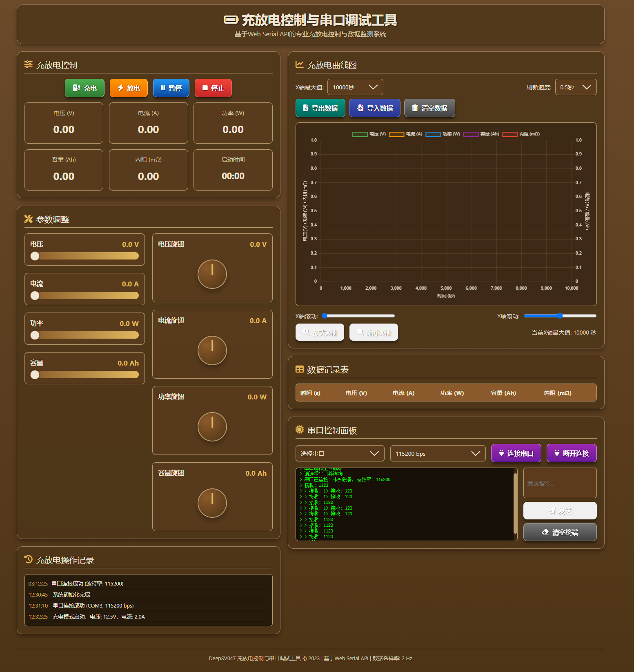Image resolution: width=634 pixels, height=672 pixels.
Task: Export data using the 导出数据 button
Action: point(320,108)
